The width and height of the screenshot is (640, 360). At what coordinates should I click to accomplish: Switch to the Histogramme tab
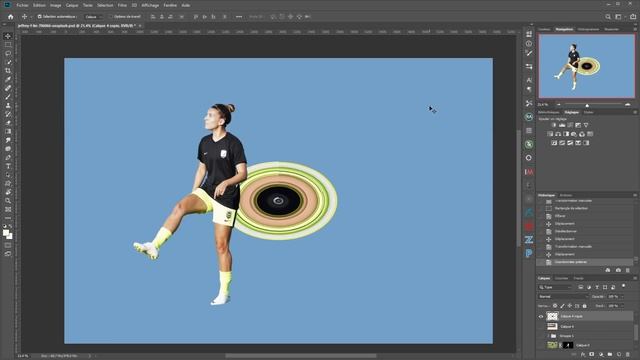coord(588,29)
